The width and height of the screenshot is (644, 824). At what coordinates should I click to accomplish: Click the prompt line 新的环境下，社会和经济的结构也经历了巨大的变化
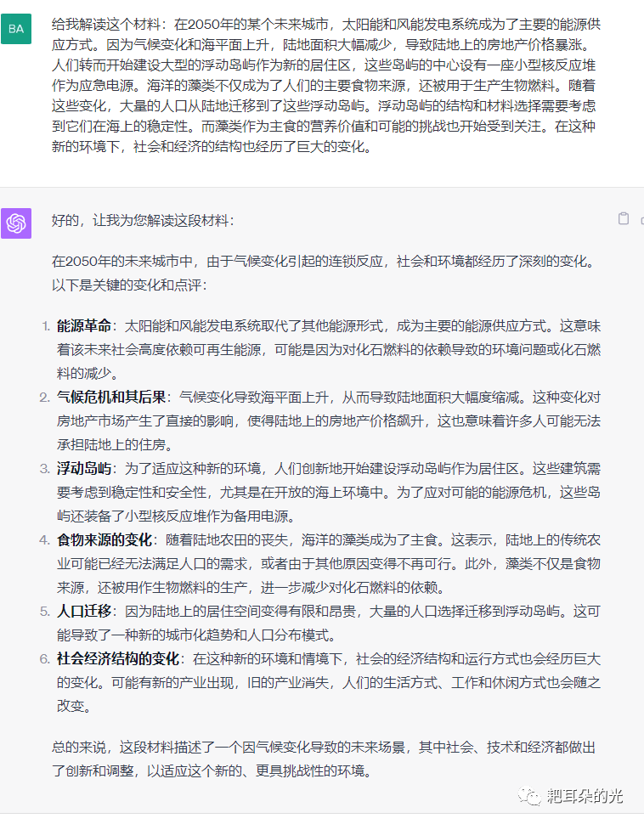pos(212,147)
